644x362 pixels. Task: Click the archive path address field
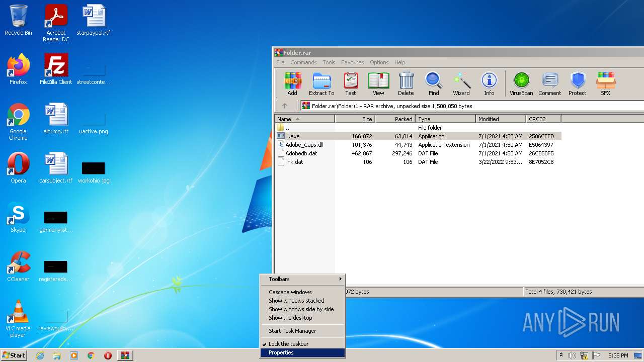[x=472, y=106]
